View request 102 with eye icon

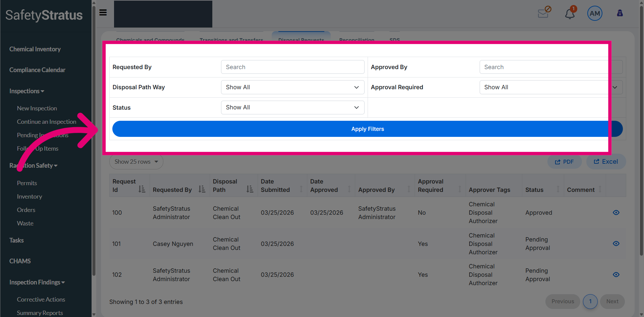(x=616, y=274)
